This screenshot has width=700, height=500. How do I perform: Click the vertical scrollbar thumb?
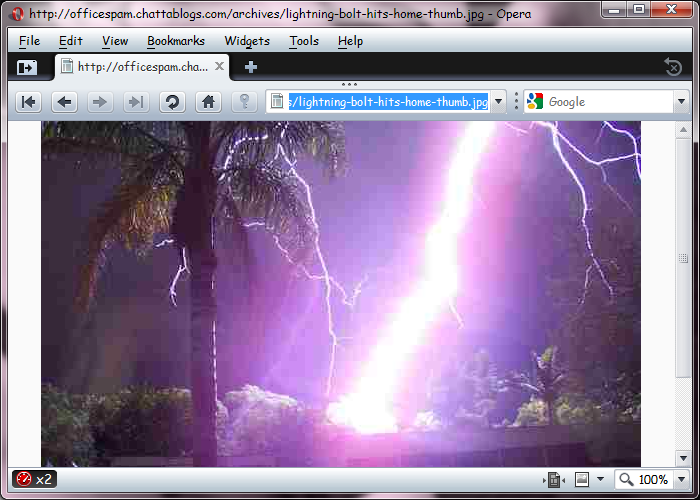point(683,258)
